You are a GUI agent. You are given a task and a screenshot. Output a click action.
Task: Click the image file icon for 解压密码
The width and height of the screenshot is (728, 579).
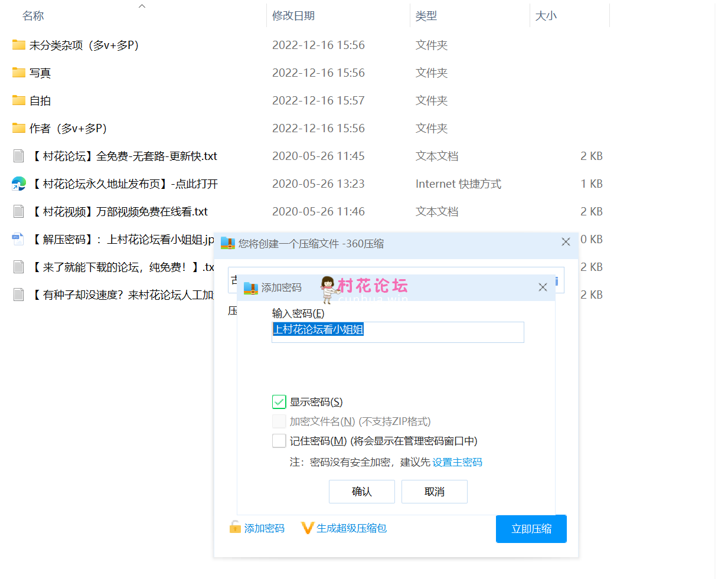click(x=19, y=239)
